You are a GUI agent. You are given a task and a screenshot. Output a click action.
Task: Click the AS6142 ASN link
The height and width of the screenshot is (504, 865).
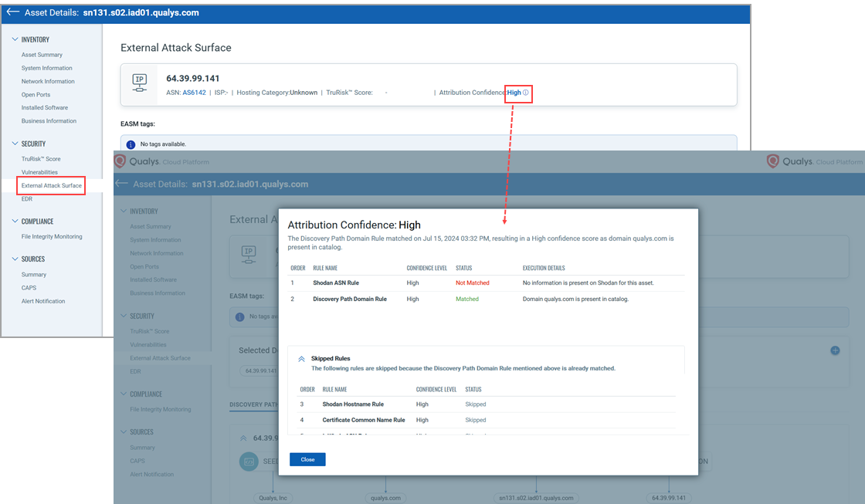click(194, 93)
